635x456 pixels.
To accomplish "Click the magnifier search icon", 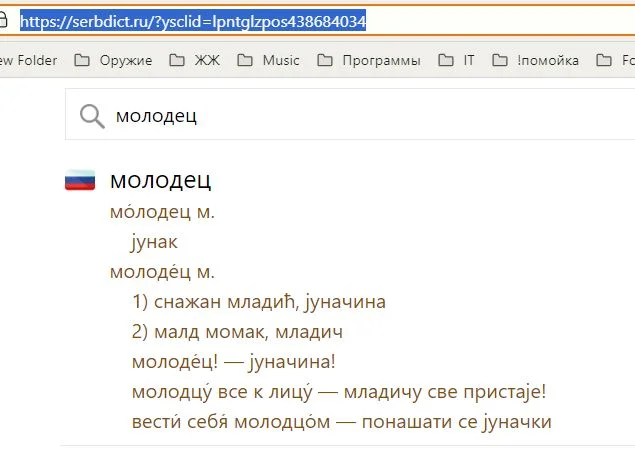I will [x=92, y=116].
